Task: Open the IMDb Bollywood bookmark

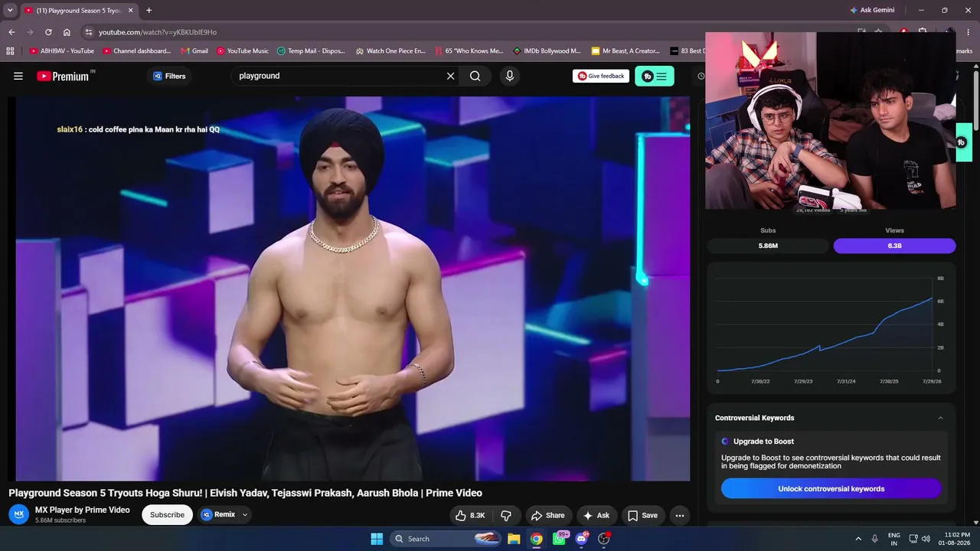Action: (x=547, y=51)
